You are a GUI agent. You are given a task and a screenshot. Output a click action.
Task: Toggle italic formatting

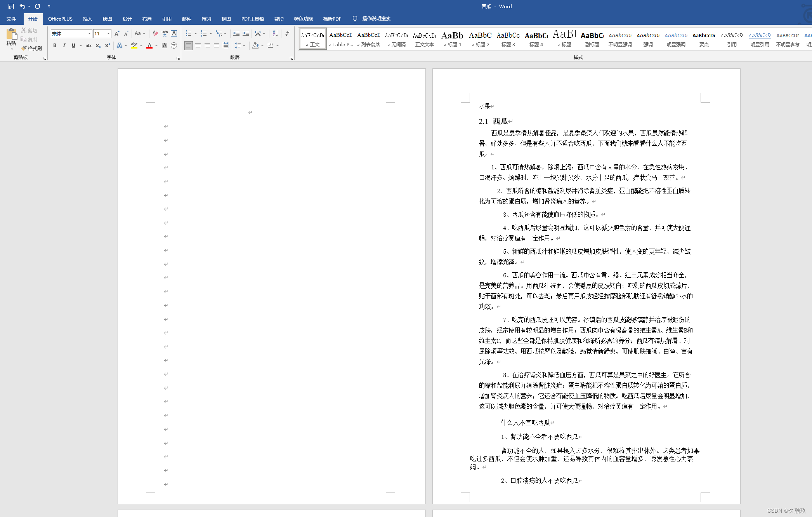click(64, 45)
